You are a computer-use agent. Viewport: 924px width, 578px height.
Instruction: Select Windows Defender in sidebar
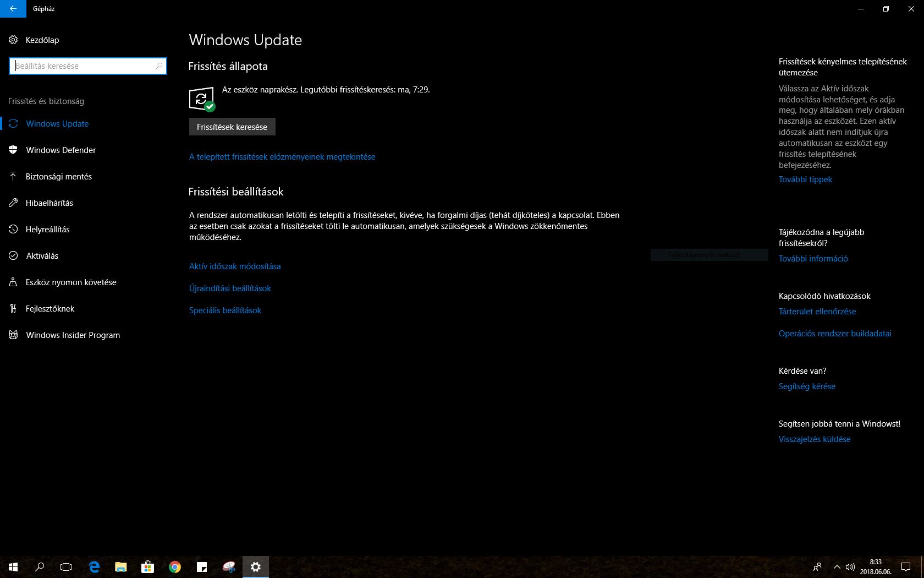tap(61, 150)
